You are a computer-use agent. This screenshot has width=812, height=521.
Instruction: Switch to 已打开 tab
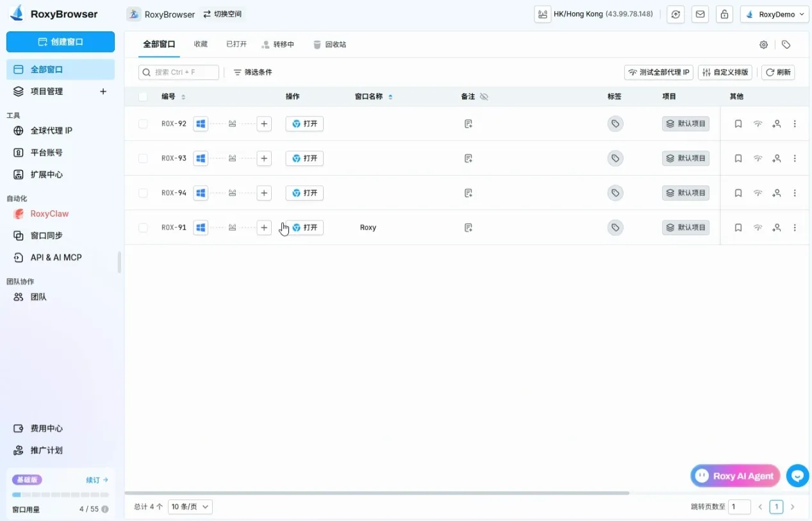point(236,45)
